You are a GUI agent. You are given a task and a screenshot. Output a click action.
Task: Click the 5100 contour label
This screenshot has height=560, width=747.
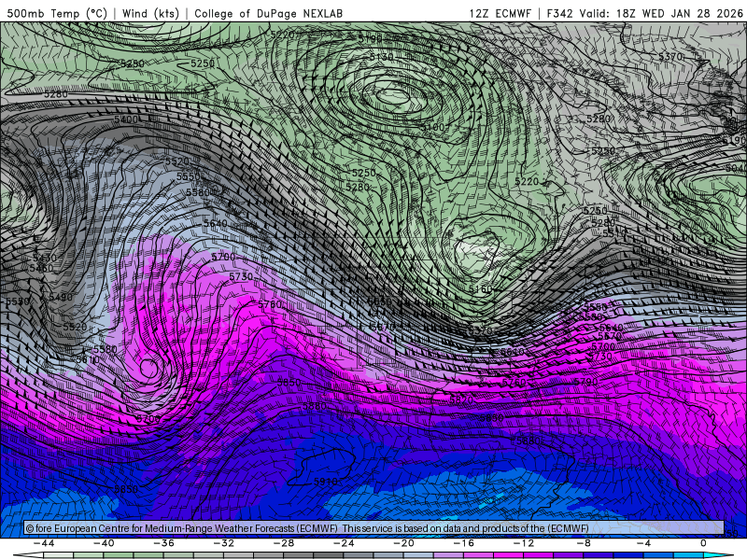tap(432, 127)
